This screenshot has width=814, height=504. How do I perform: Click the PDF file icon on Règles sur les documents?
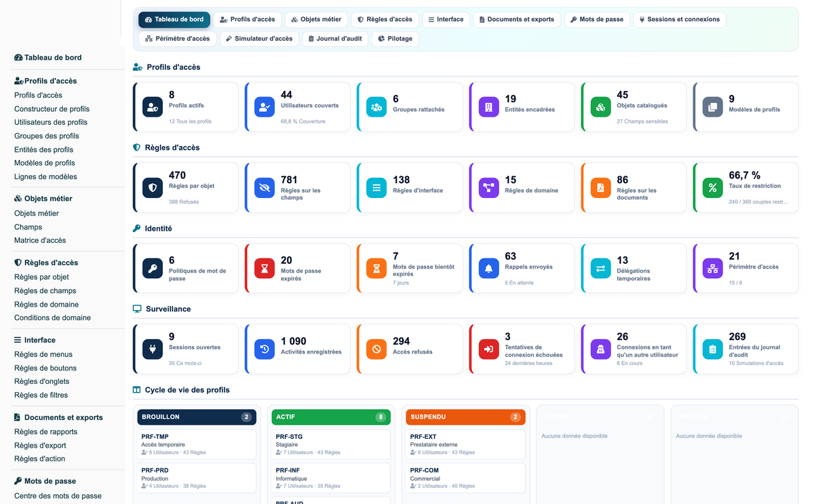pyautogui.click(x=600, y=188)
